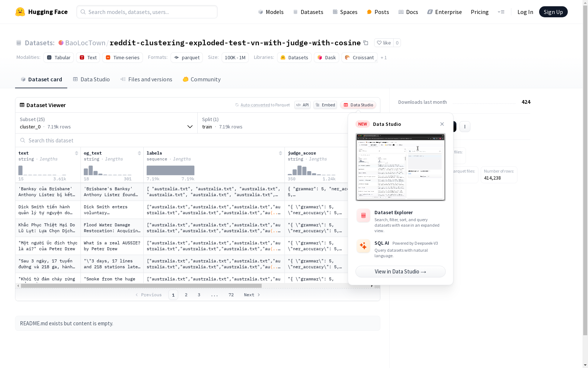Show the +1 additional libraries
The height and width of the screenshot is (368, 588).
click(384, 57)
